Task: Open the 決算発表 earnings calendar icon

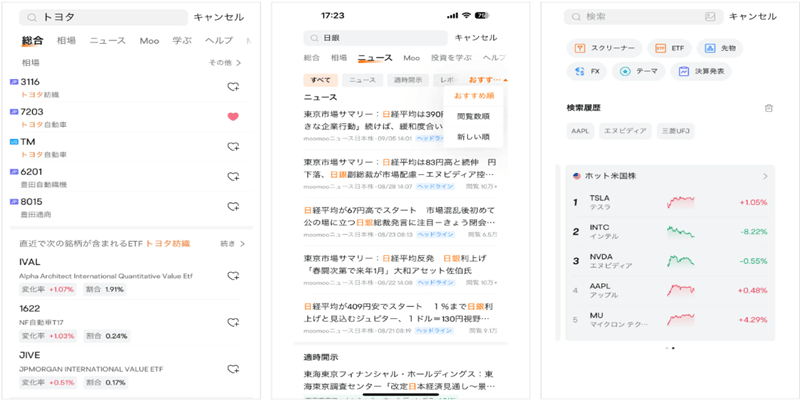Action: (684, 71)
